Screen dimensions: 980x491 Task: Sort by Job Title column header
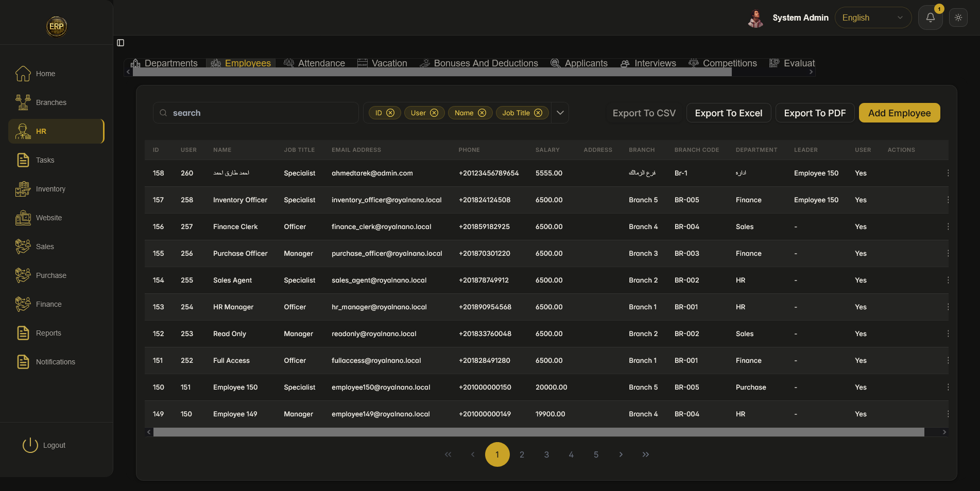[x=299, y=150]
